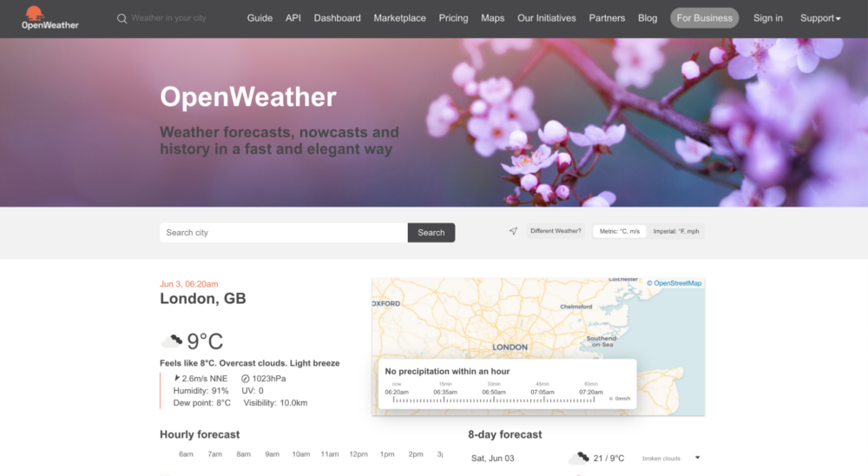Image resolution: width=868 pixels, height=476 pixels.
Task: Click the 06:50am mark on precipitation timeline
Action: [x=494, y=393]
